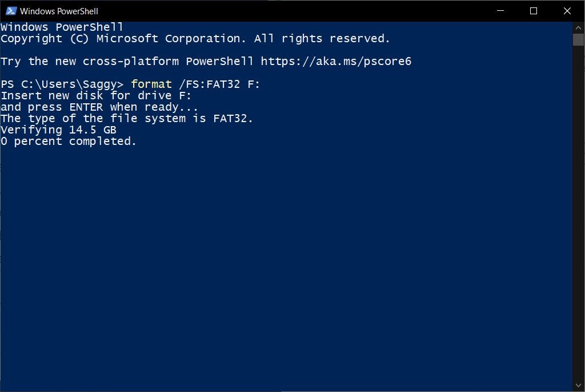Maximize the PowerShell window
585x392 pixels.
coord(533,11)
